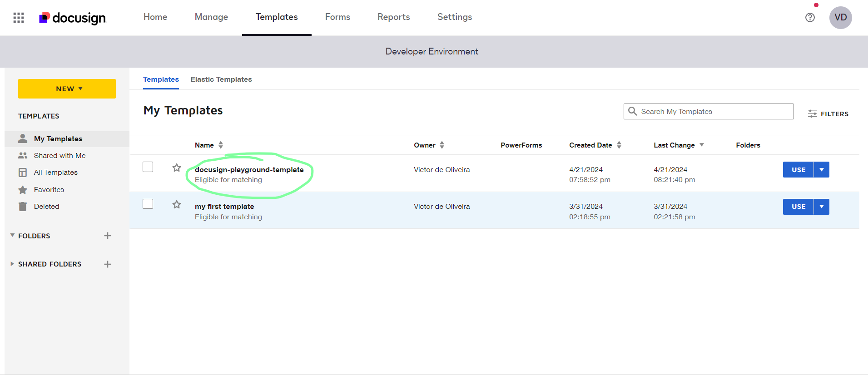Viewport: 868px width, 375px height.
Task: Switch to the Elastic Templates subtab
Action: (x=221, y=79)
